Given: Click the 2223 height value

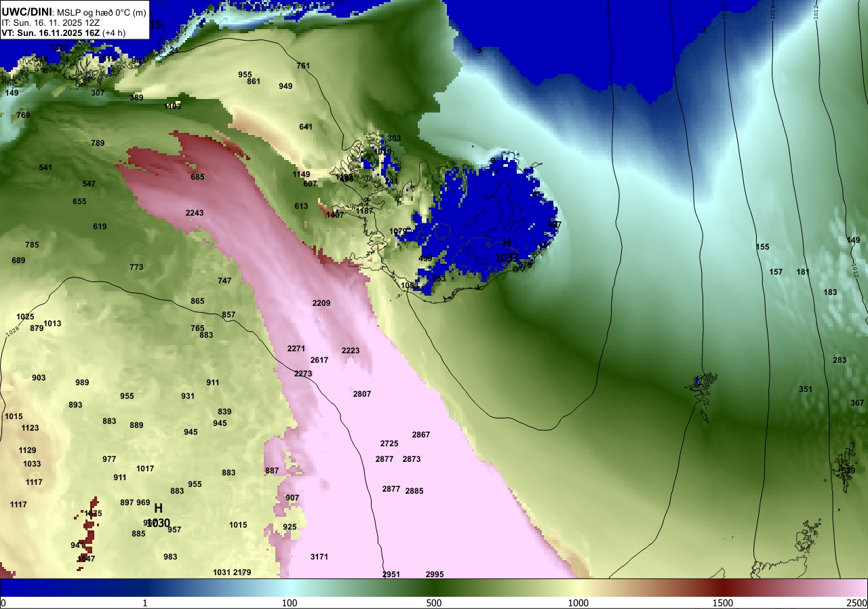Looking at the screenshot, I should [351, 351].
